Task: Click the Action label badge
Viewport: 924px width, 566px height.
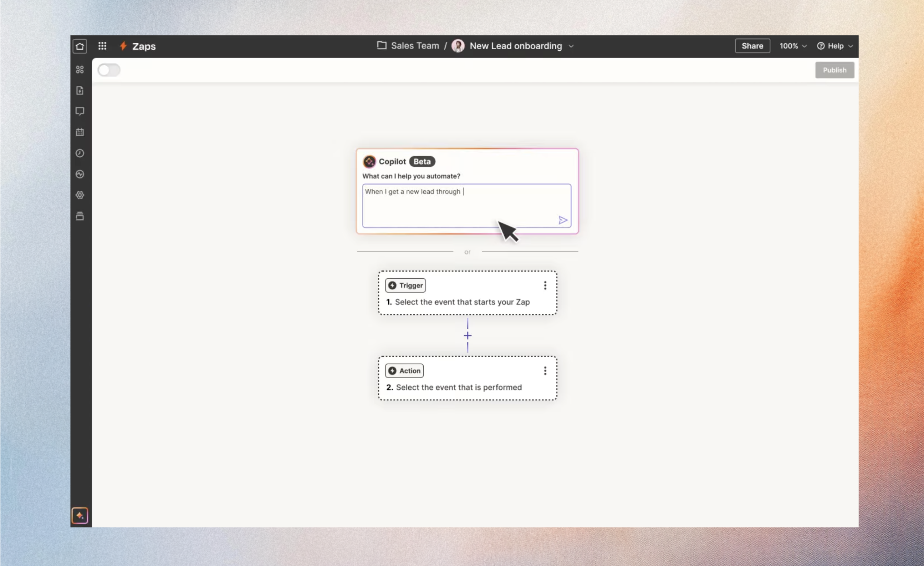Action: tap(404, 371)
